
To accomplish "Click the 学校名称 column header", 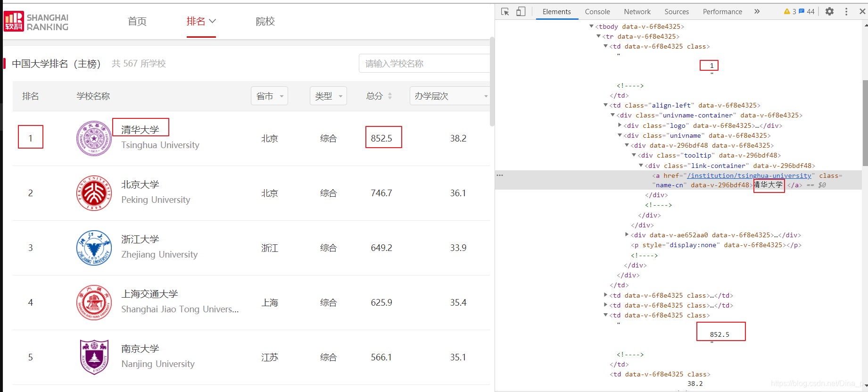I will click(93, 96).
